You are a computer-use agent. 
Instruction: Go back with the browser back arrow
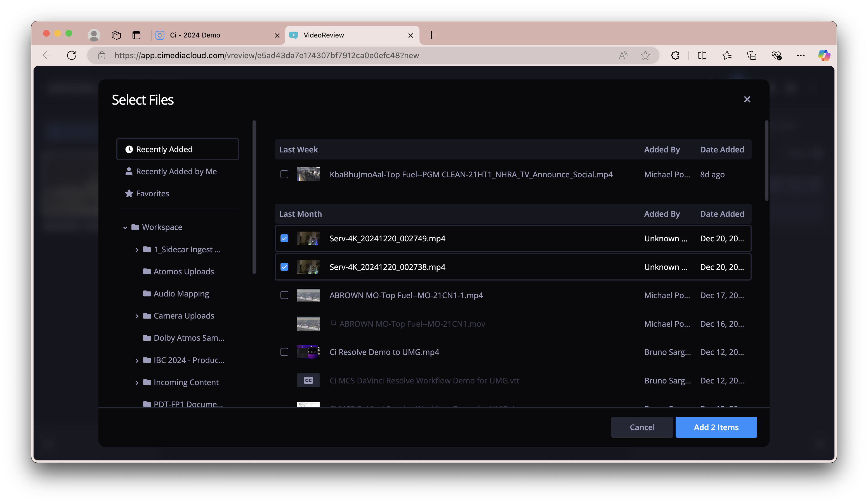tap(47, 55)
